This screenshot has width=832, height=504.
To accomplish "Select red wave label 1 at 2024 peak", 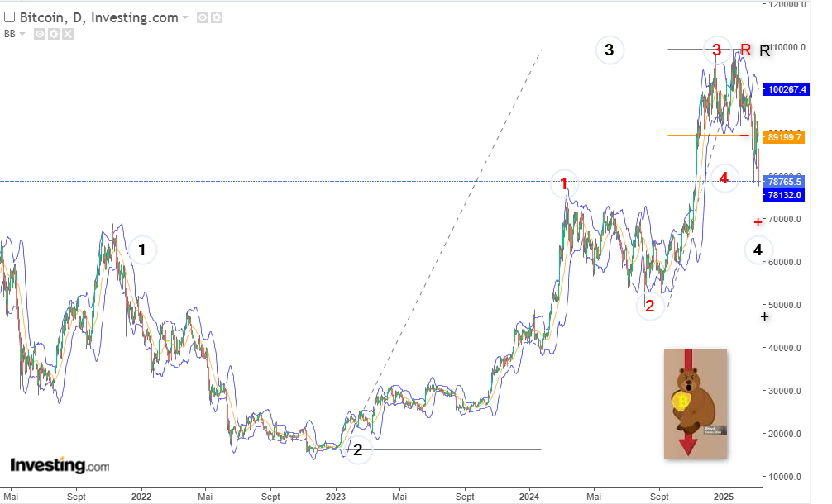I will click(x=564, y=184).
